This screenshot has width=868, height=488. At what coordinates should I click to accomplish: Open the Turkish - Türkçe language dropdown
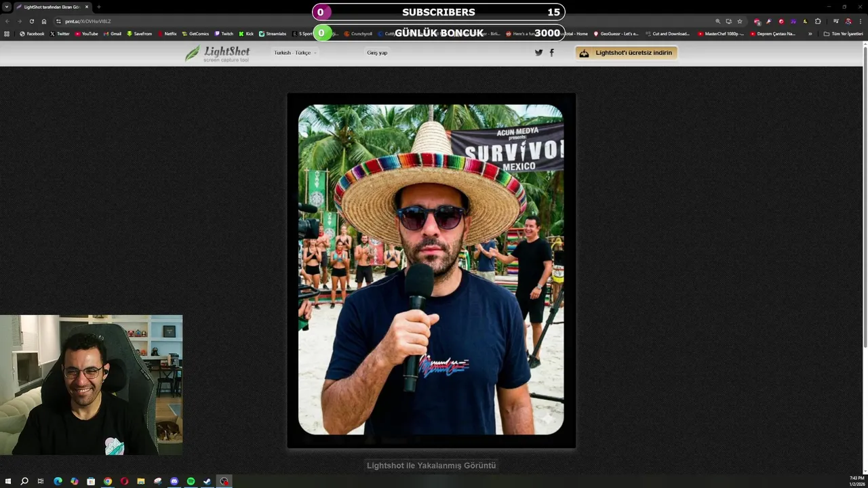(295, 53)
